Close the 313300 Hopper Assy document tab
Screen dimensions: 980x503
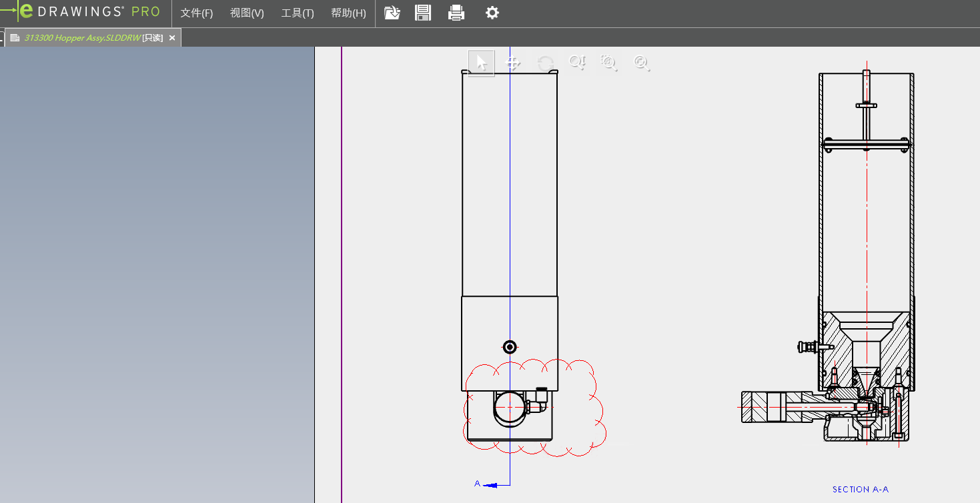click(172, 38)
